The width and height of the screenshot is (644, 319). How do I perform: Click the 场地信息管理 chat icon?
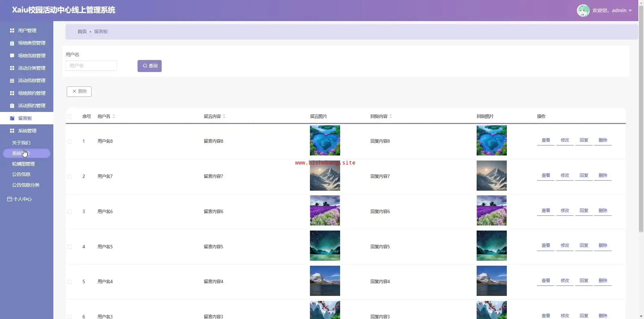(x=12, y=56)
